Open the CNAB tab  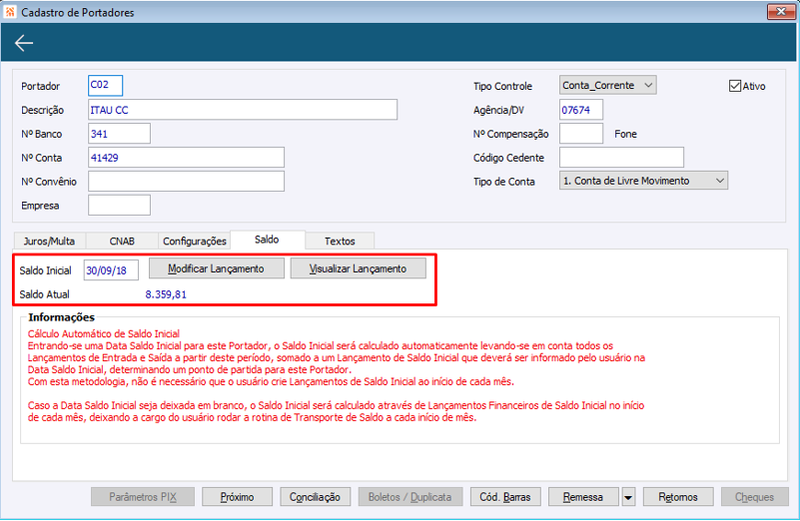tap(122, 241)
